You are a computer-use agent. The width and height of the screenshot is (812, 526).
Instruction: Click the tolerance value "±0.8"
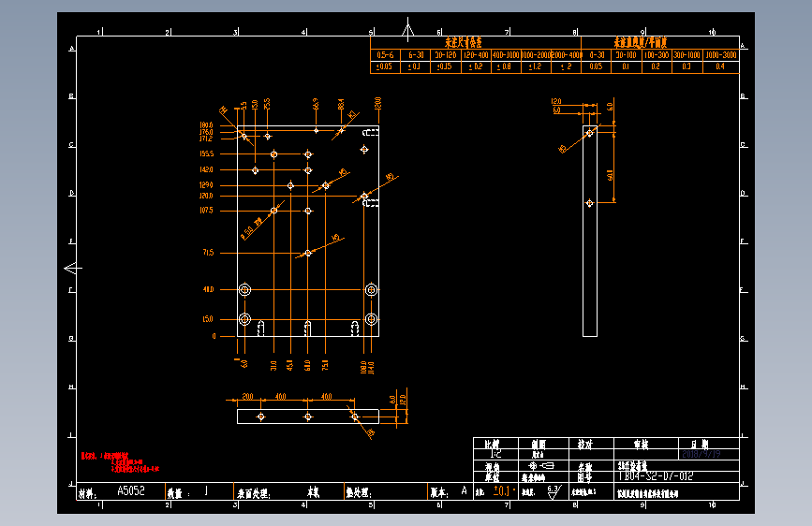(x=504, y=66)
